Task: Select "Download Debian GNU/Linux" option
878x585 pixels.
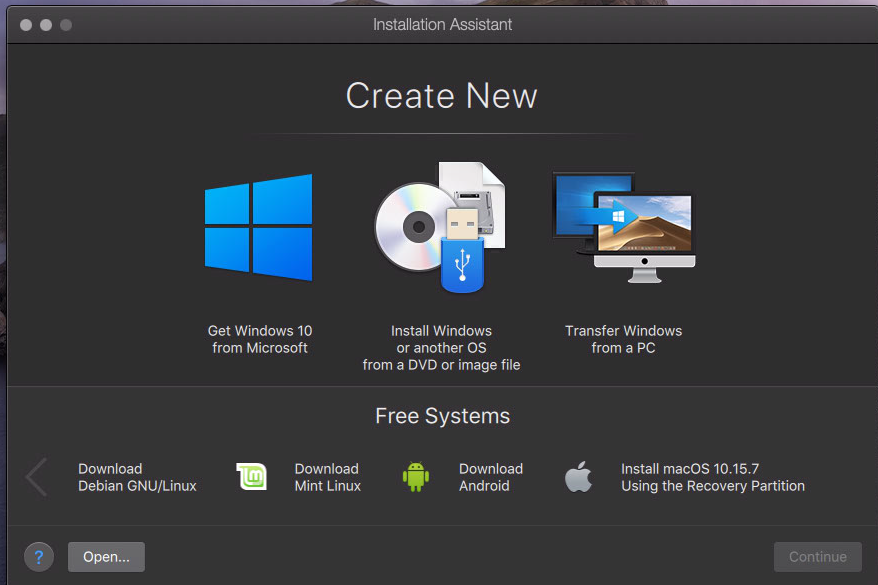Action: tap(137, 477)
